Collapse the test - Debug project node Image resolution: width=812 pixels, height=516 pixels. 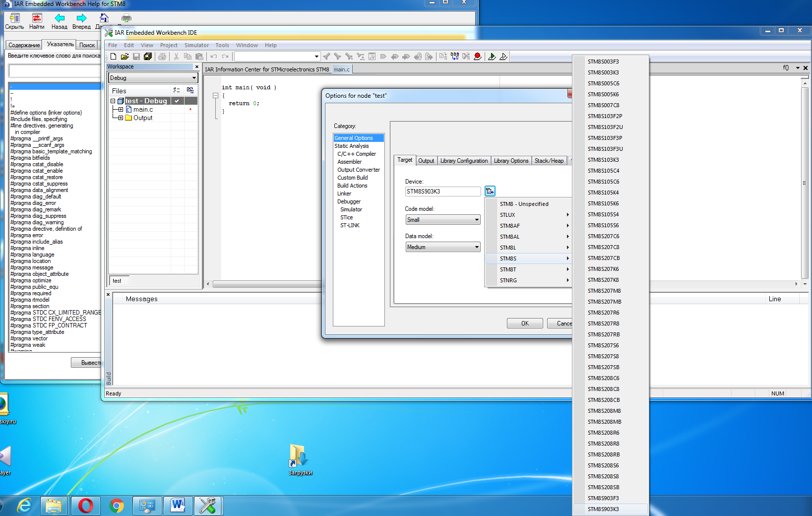pos(113,101)
